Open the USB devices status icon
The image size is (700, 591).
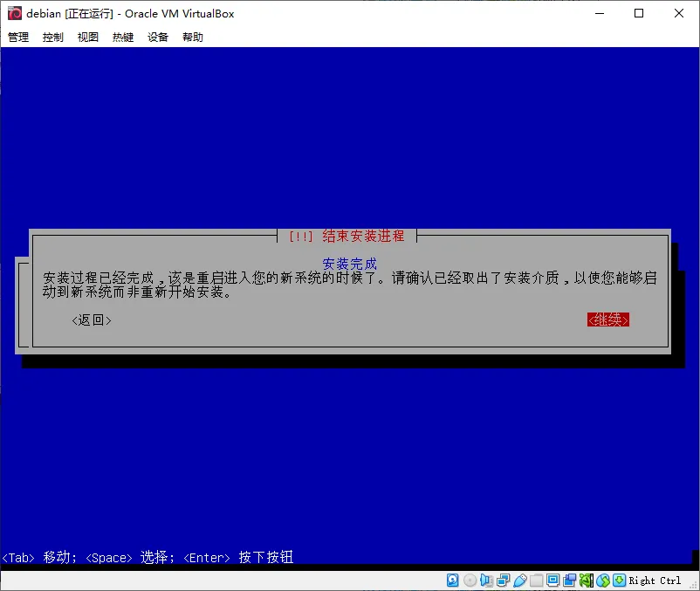point(520,581)
